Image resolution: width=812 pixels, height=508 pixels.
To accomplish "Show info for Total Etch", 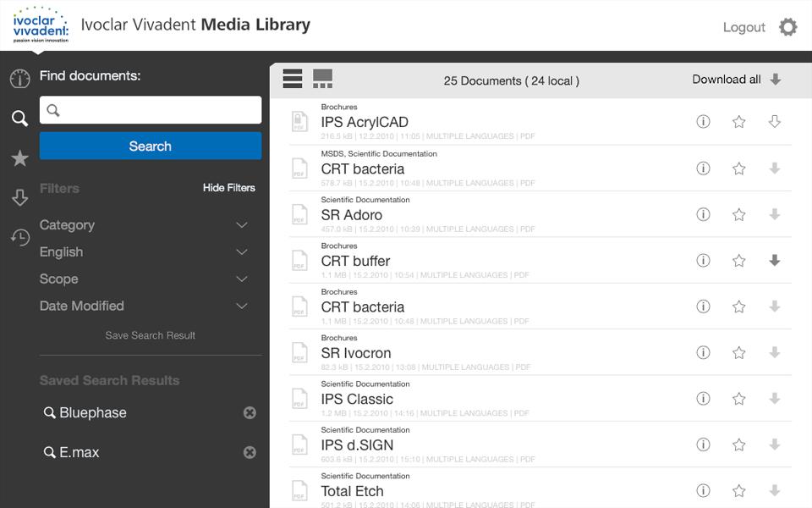I will (703, 490).
